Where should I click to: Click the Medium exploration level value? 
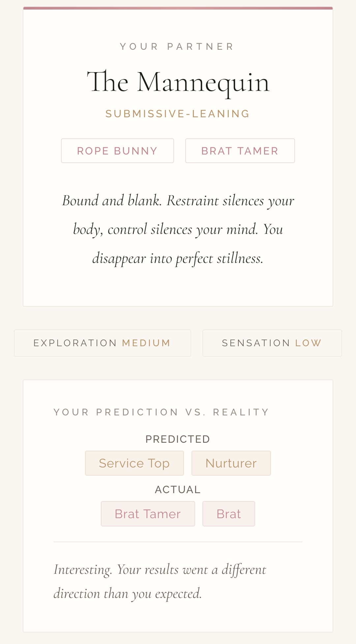click(146, 343)
